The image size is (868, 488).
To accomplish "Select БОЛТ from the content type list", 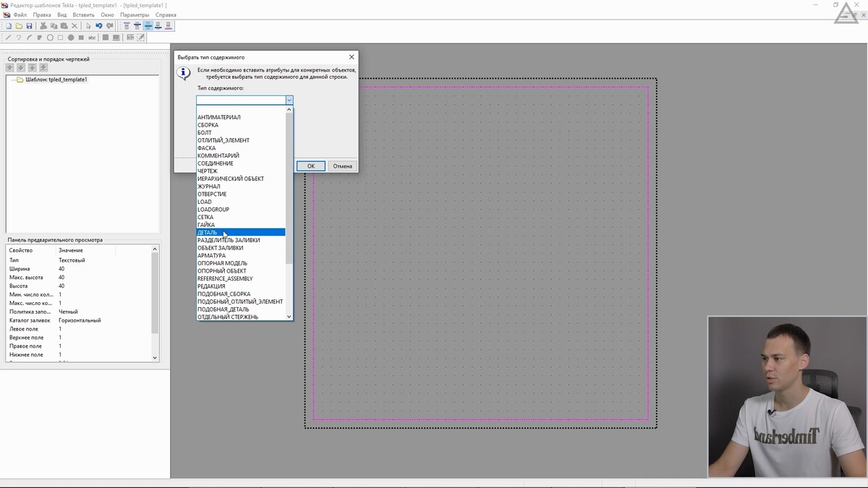I will (x=205, y=133).
